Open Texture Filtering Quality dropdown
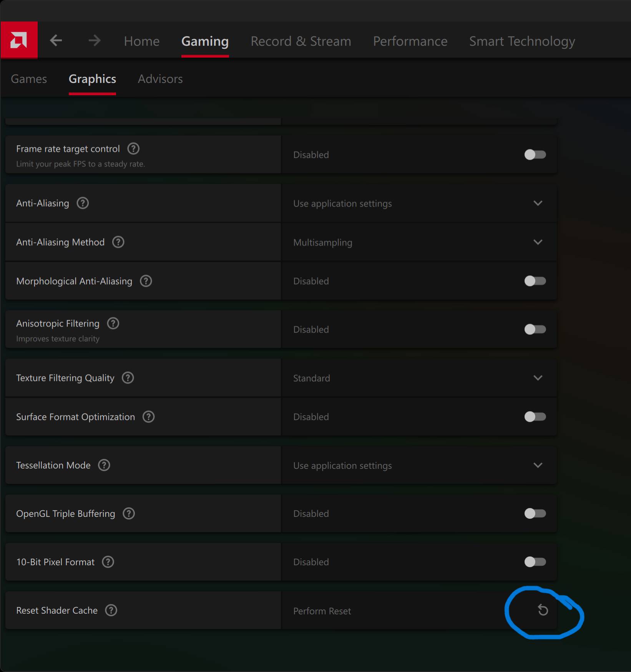Image resolution: width=631 pixels, height=672 pixels. point(538,378)
